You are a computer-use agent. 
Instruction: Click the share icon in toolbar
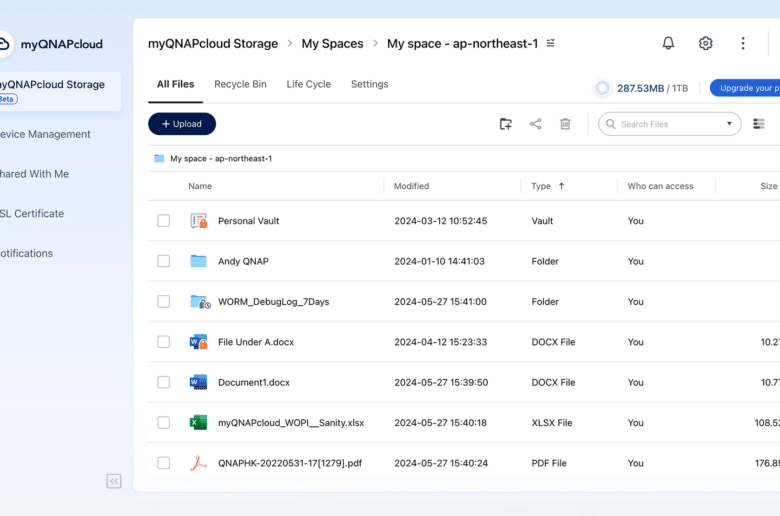(535, 124)
